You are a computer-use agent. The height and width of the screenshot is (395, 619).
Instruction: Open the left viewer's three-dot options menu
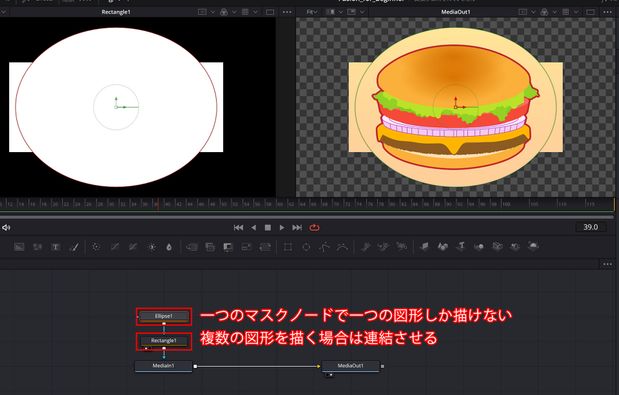point(287,12)
